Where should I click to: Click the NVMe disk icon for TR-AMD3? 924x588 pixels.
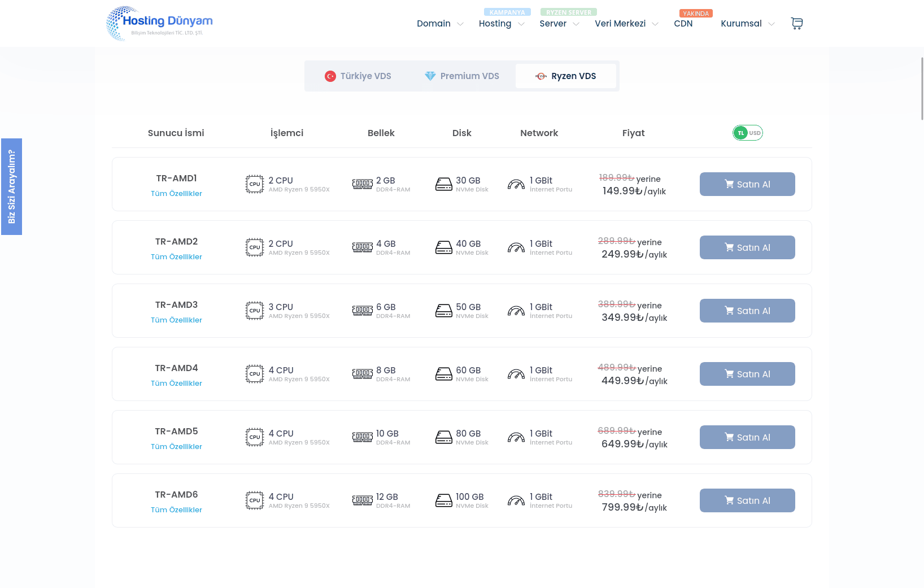point(444,311)
